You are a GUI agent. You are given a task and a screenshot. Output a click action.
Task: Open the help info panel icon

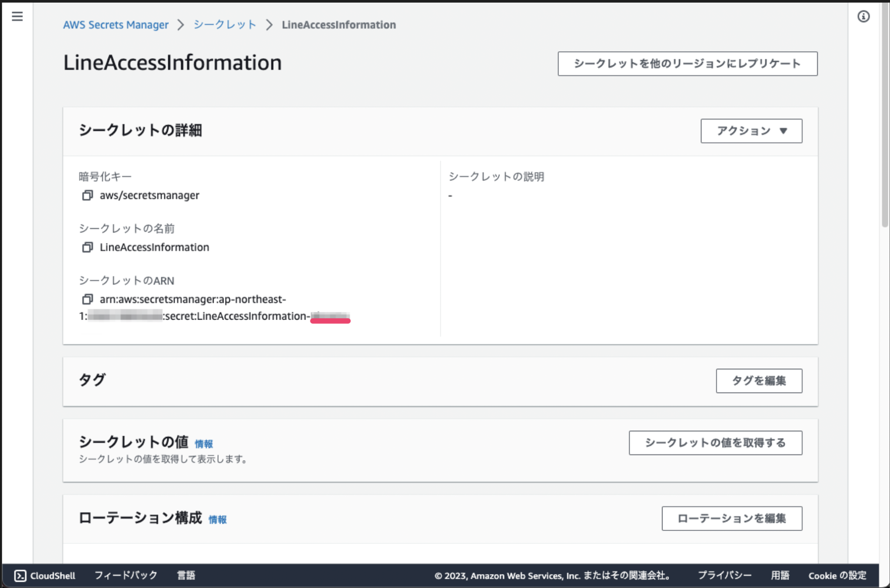pyautogui.click(x=863, y=17)
